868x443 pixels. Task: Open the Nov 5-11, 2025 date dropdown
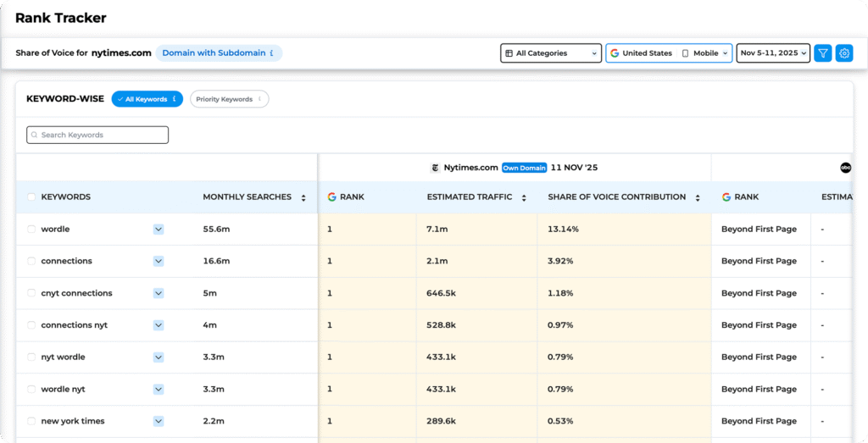tap(773, 53)
